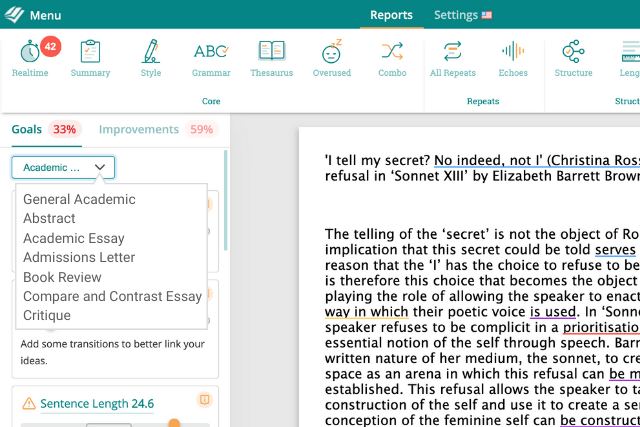Run the Combo report

392,58
